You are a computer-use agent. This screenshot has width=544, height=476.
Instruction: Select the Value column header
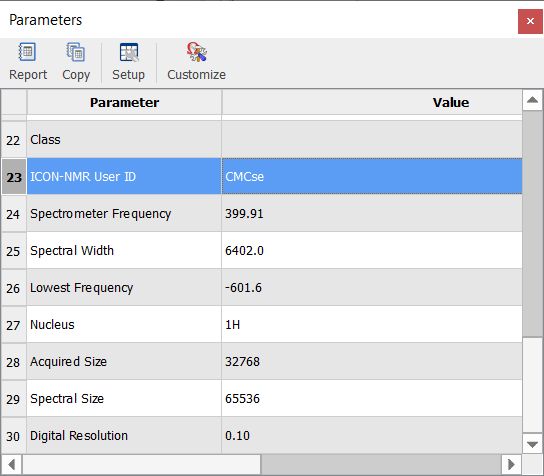pos(372,102)
